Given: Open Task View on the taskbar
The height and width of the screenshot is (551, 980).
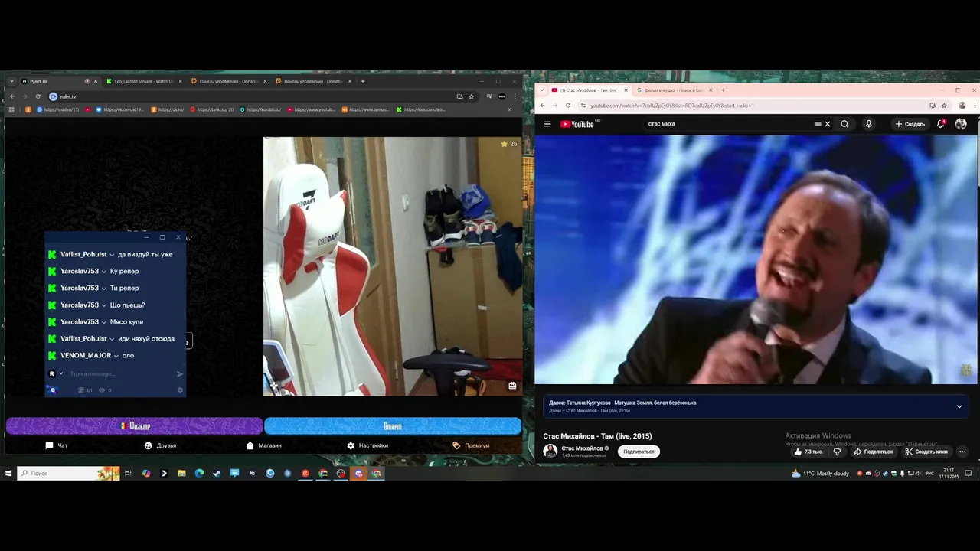Looking at the screenshot, I should tap(128, 474).
